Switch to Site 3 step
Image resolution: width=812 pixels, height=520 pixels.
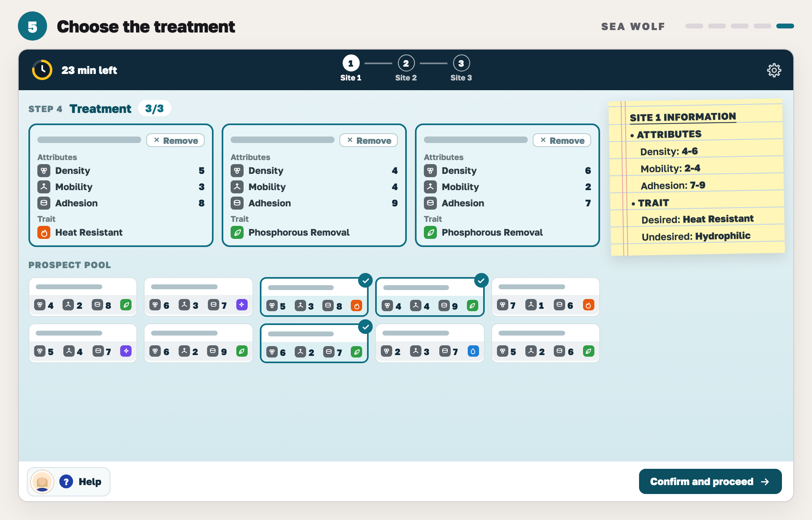461,68
